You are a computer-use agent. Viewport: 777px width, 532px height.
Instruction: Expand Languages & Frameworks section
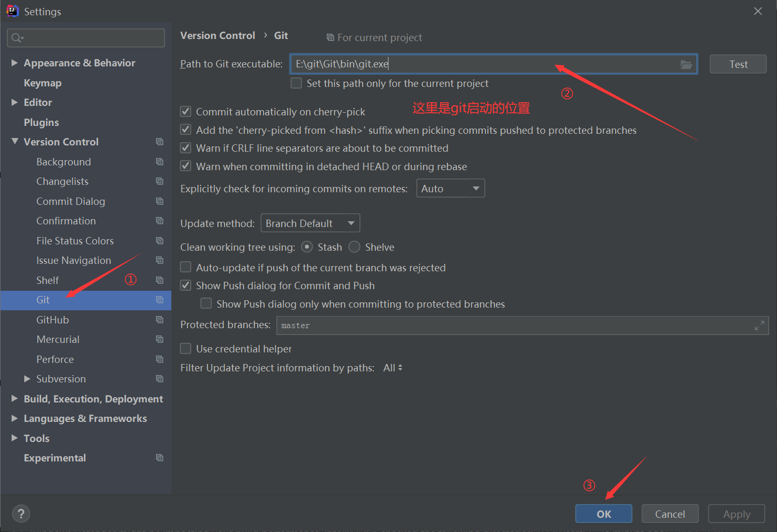pyautogui.click(x=15, y=418)
